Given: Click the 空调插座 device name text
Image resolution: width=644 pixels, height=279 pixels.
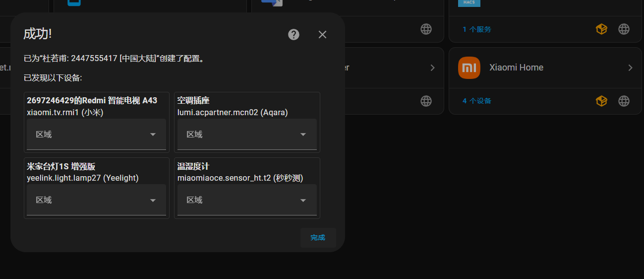Looking at the screenshot, I should (x=193, y=101).
